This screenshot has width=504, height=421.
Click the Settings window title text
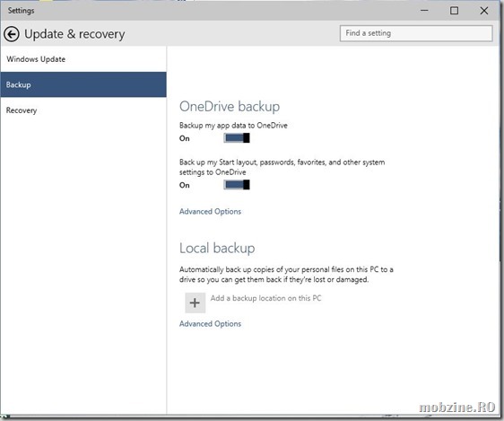21,11
